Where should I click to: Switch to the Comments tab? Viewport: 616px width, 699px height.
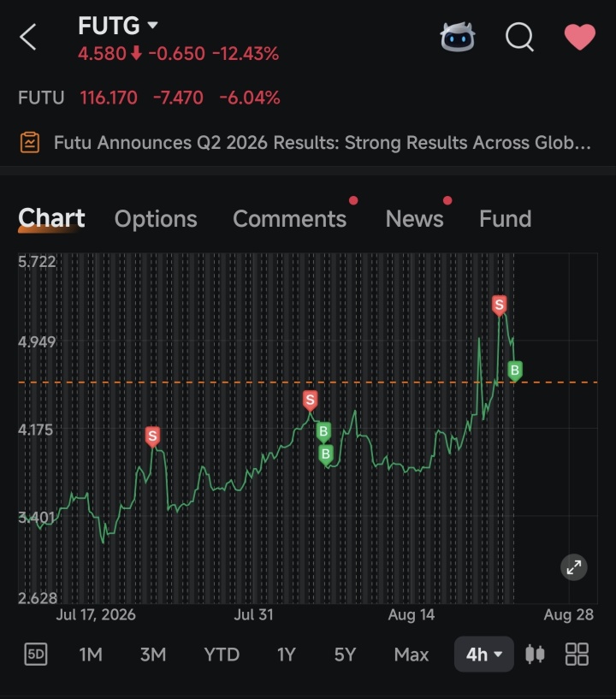point(290,219)
